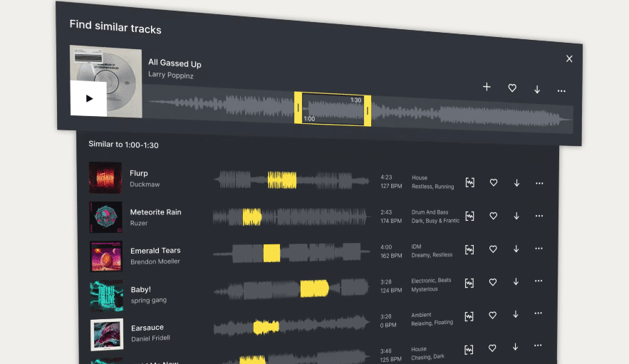The height and width of the screenshot is (364, 629).
Task: Click the right yellow selection handle at 1:30
Action: pos(368,110)
